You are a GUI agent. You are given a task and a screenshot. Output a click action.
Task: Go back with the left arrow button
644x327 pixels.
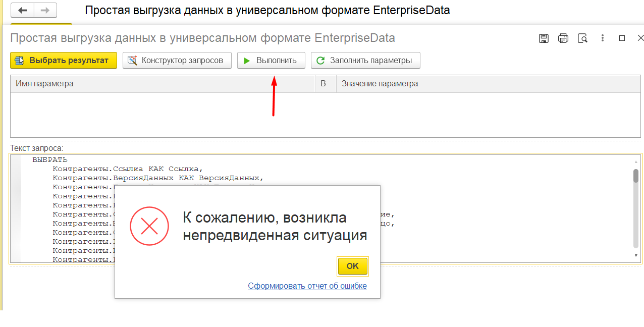pyautogui.click(x=22, y=10)
